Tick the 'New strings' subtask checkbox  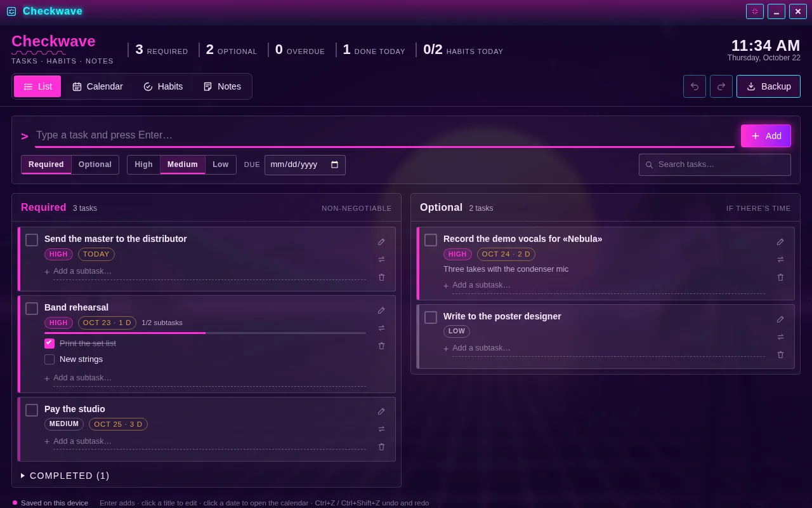tap(49, 359)
